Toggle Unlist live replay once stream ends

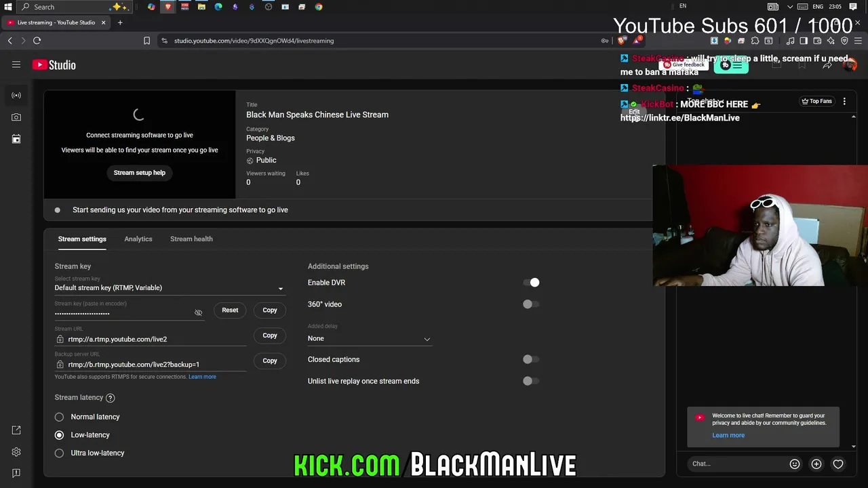point(531,381)
